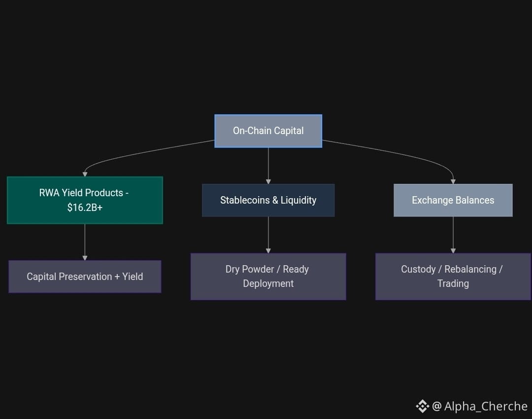Screen dimensions: 532x419
Task: Select the Capital Preservation + Yield node
Action: [x=85, y=277]
